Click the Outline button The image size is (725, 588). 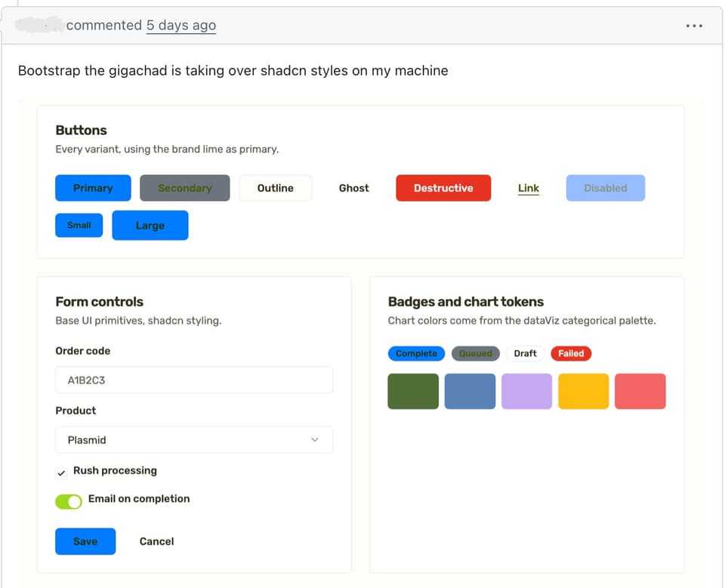point(275,188)
